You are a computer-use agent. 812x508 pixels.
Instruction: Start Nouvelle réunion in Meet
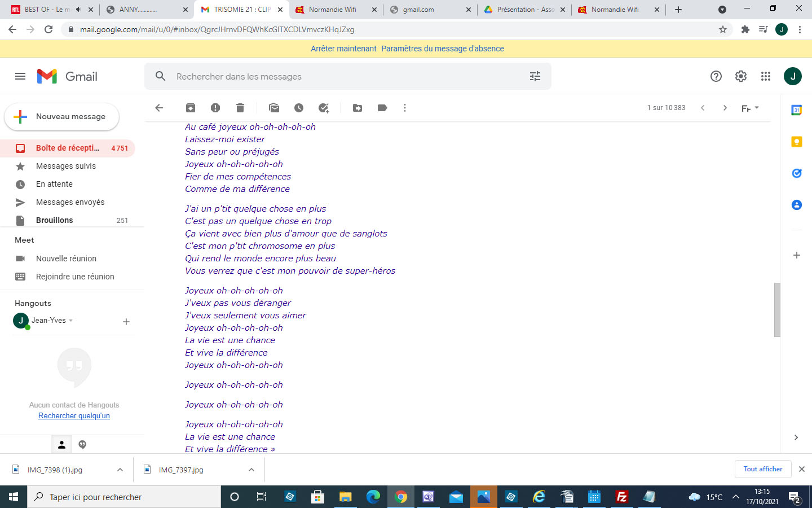pyautogui.click(x=67, y=259)
